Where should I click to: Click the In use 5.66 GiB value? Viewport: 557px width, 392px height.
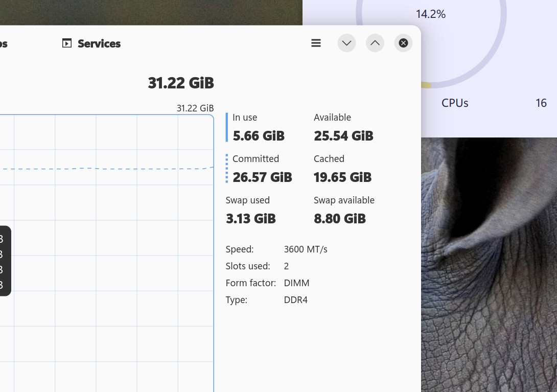coord(259,136)
